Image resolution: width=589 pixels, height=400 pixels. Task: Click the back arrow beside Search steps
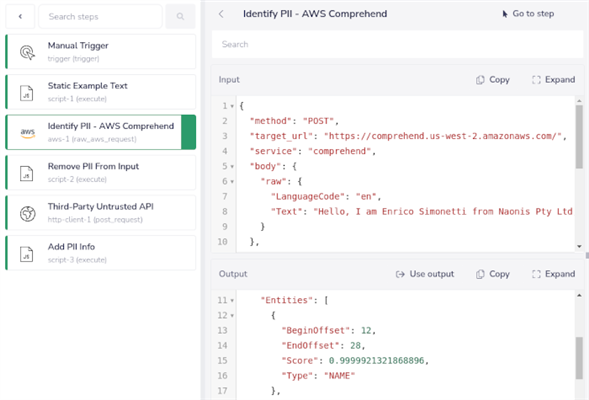tap(20, 17)
